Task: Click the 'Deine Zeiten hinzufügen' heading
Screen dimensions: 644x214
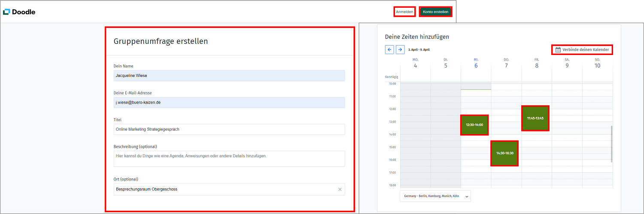Action: tap(417, 37)
